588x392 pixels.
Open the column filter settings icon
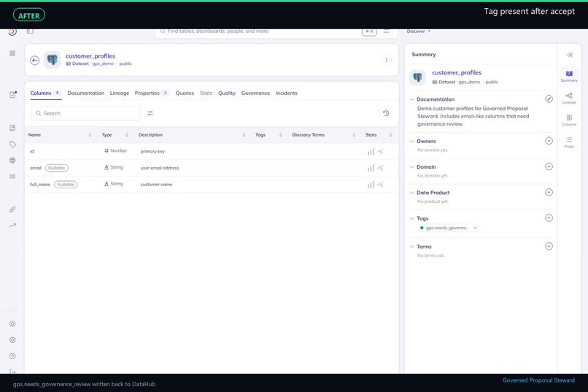[x=150, y=113]
